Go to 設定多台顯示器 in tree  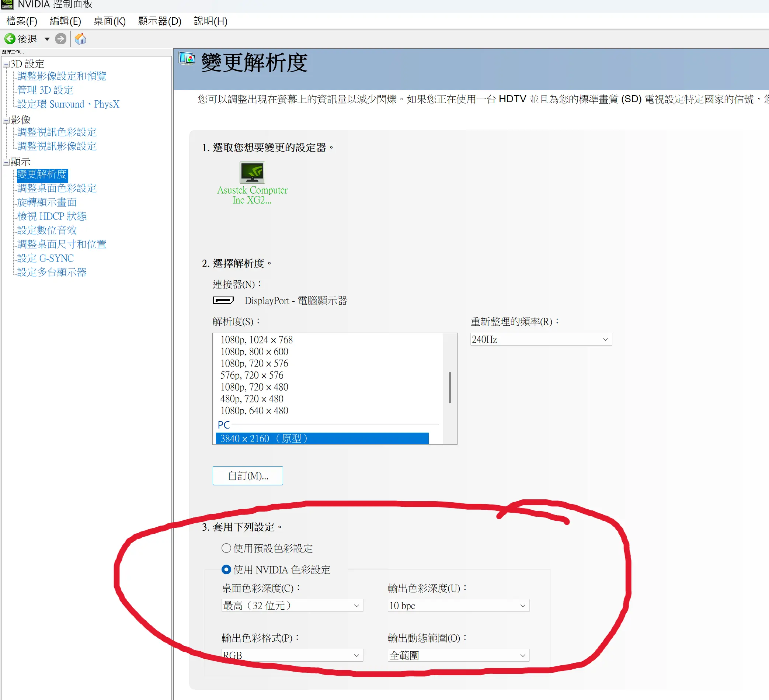tap(52, 272)
